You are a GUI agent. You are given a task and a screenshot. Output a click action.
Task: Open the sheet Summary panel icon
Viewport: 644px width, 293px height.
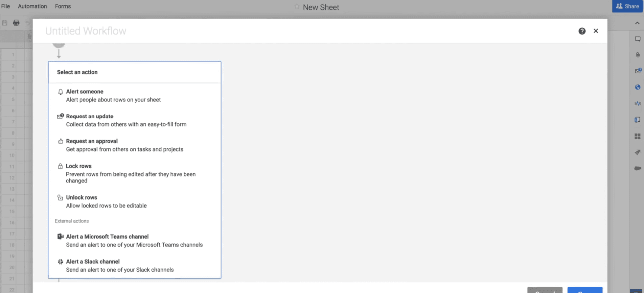coord(638,120)
